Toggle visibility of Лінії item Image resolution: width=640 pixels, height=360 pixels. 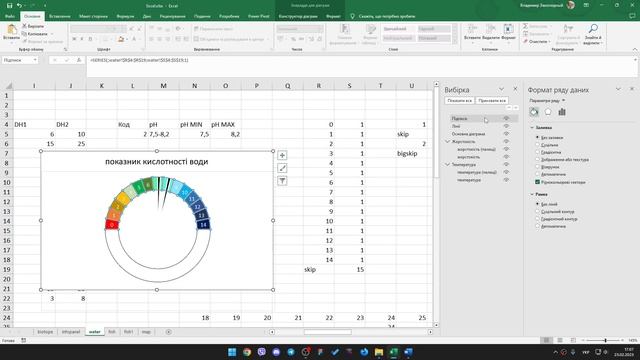coord(506,126)
